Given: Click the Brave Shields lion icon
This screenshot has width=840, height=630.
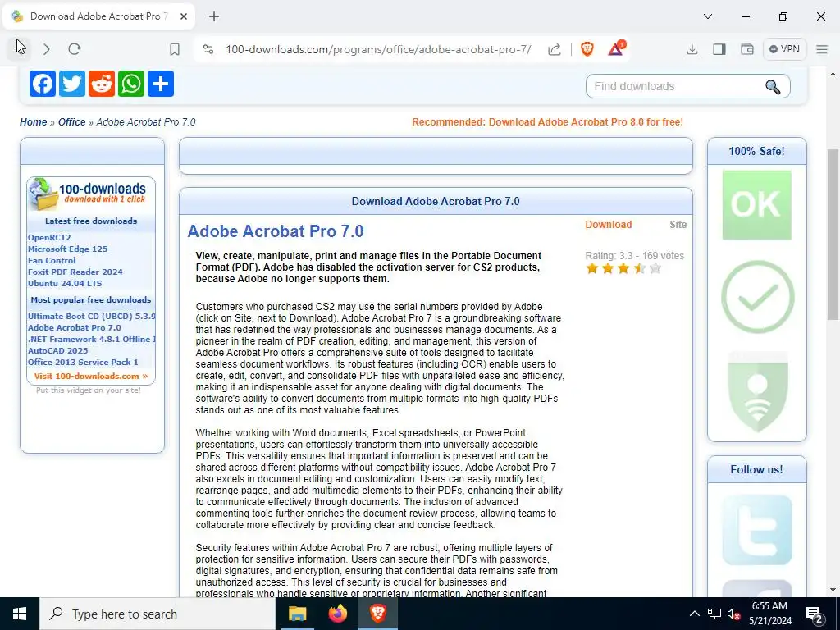Looking at the screenshot, I should point(587,49).
